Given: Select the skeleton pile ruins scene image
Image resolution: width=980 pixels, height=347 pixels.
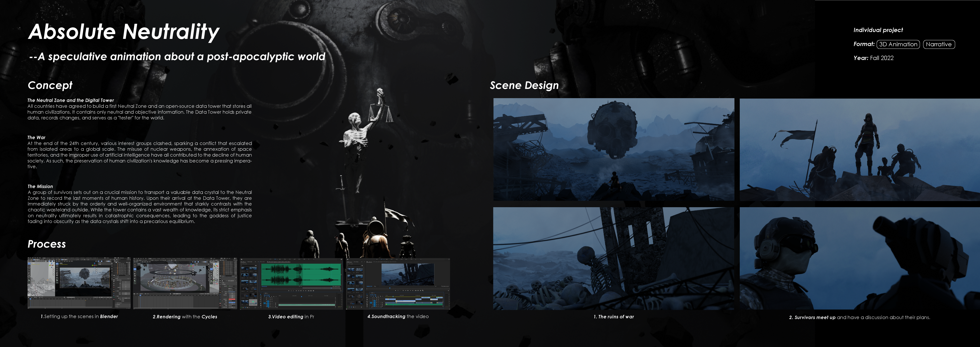Looking at the screenshot, I should tap(614, 258).
